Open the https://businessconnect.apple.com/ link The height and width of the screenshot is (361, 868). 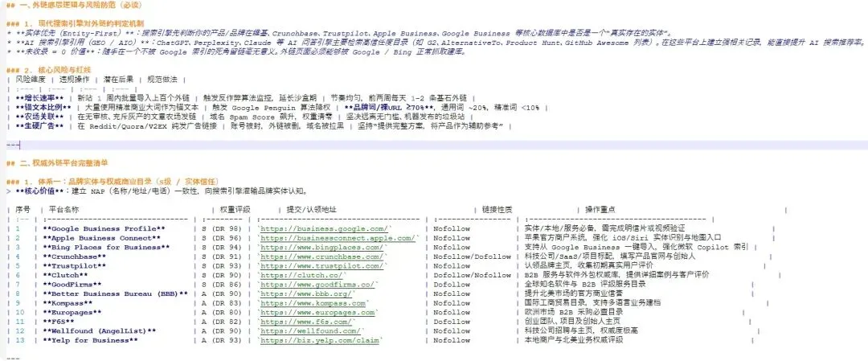tap(338, 238)
